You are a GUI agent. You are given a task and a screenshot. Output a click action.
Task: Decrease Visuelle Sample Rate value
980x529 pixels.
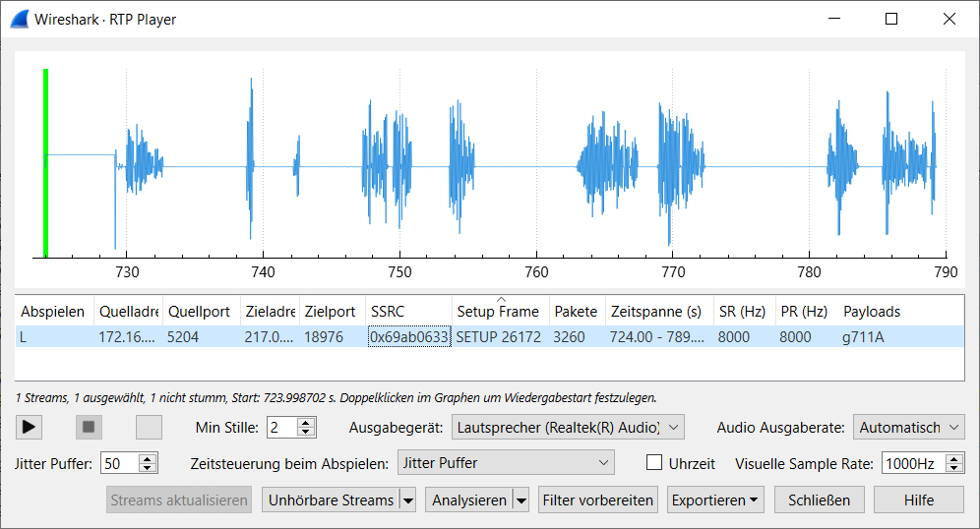pyautogui.click(x=953, y=468)
